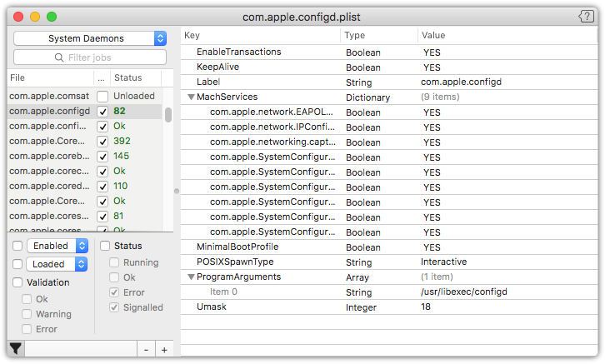Click the help icon in title bar
The image size is (605, 364).
pos(586,17)
